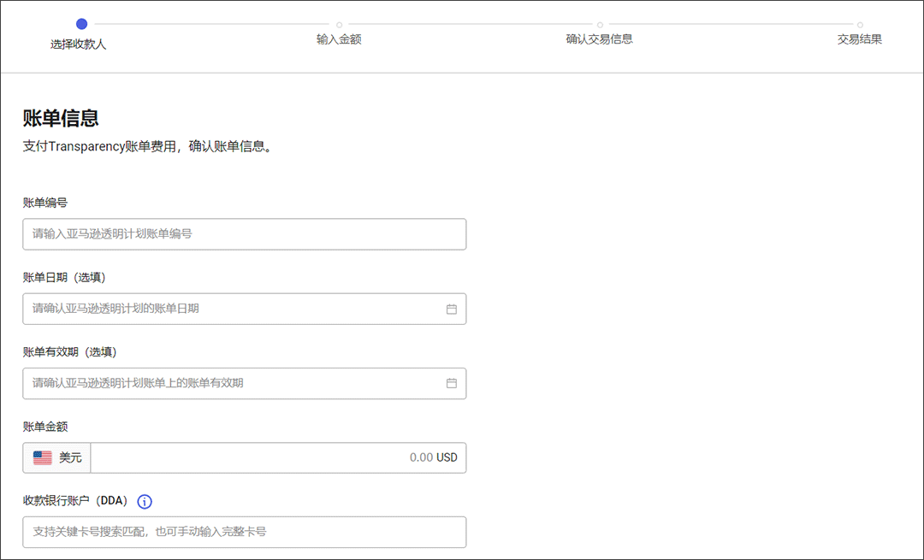Screen dimensions: 924x560
Task: Open the 美元 currency selector
Action: pyautogui.click(x=57, y=457)
